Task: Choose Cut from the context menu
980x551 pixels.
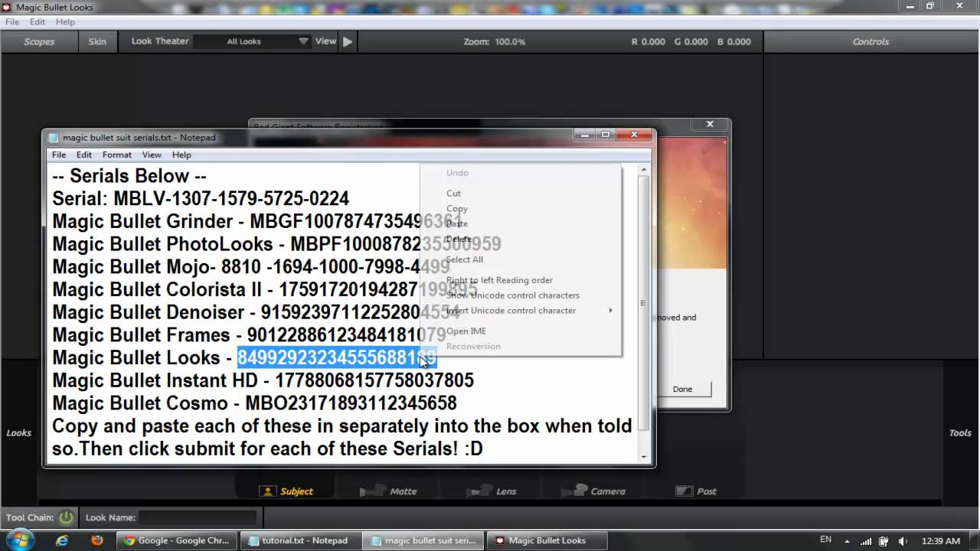Action: coord(521,193)
